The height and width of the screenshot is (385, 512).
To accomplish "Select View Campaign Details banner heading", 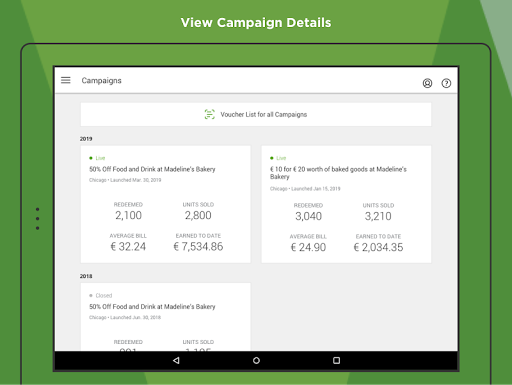I will [256, 23].
